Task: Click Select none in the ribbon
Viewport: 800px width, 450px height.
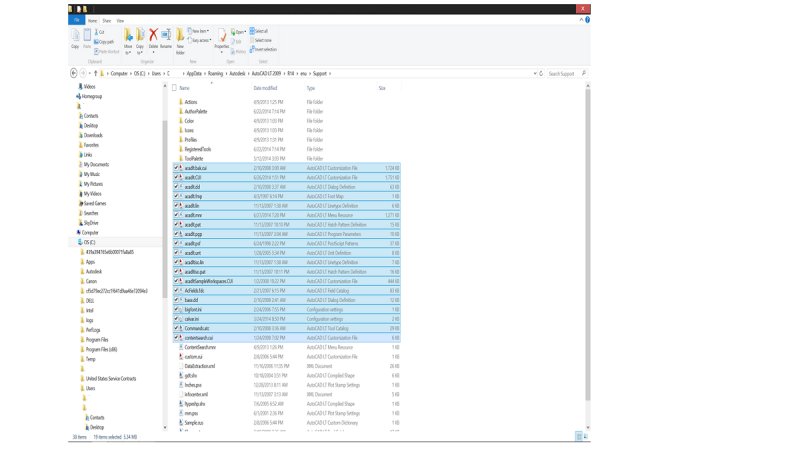Action: [263, 40]
